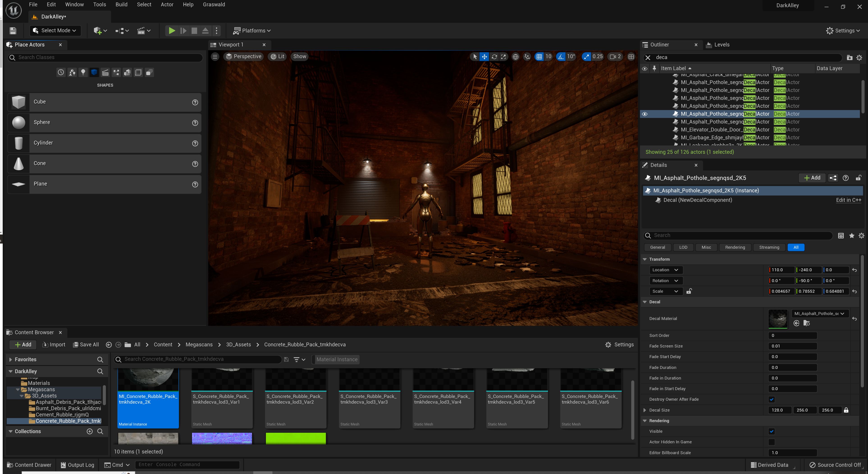868x474 pixels.
Task: Open the Lights category in Place Actors
Action: (x=83, y=72)
